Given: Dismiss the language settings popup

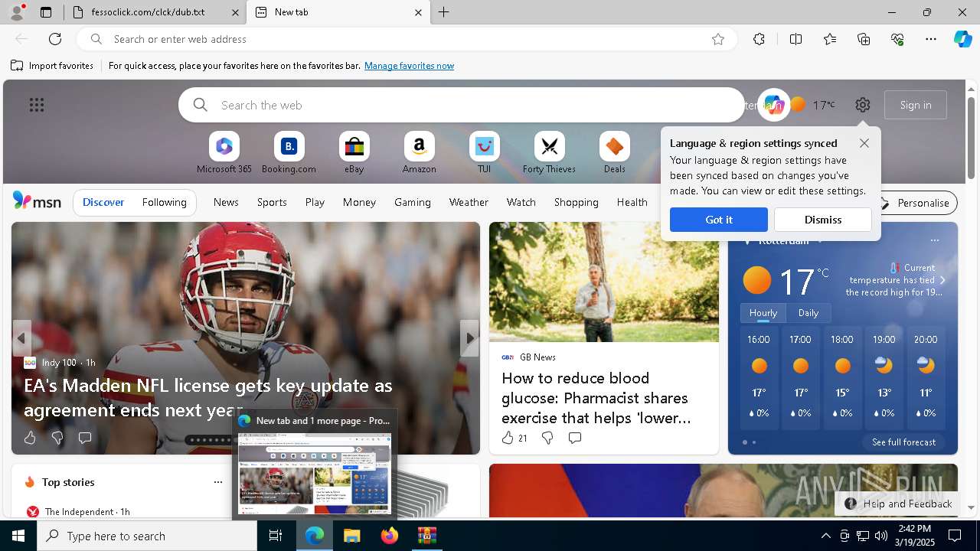Looking at the screenshot, I should coord(823,220).
